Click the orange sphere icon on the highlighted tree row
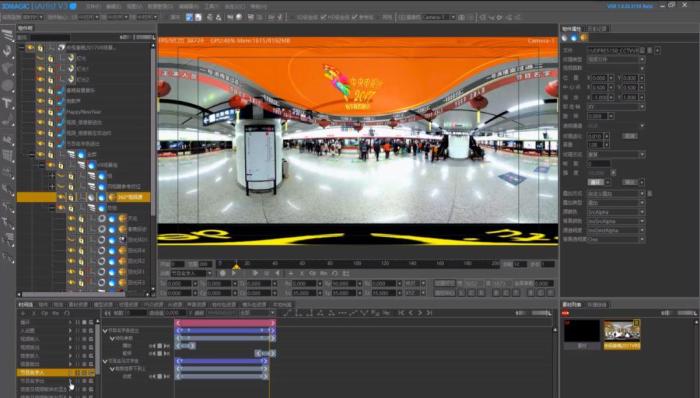 point(112,197)
